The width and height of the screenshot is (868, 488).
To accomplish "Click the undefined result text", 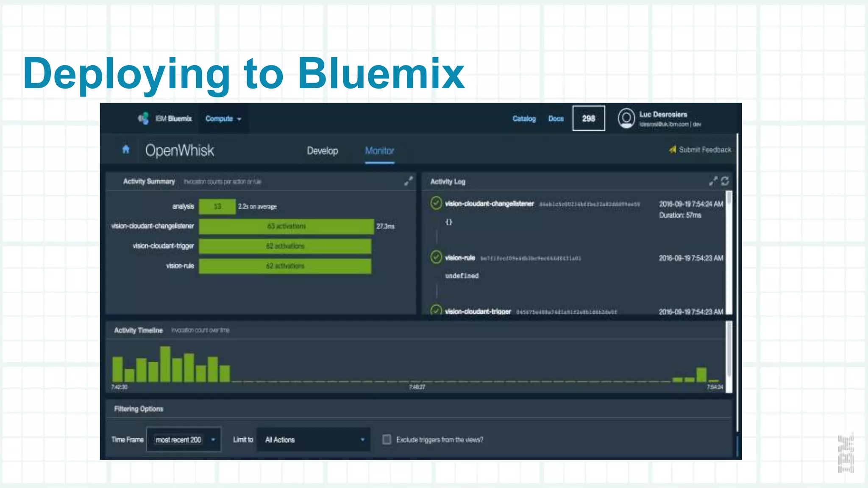I will tap(462, 276).
